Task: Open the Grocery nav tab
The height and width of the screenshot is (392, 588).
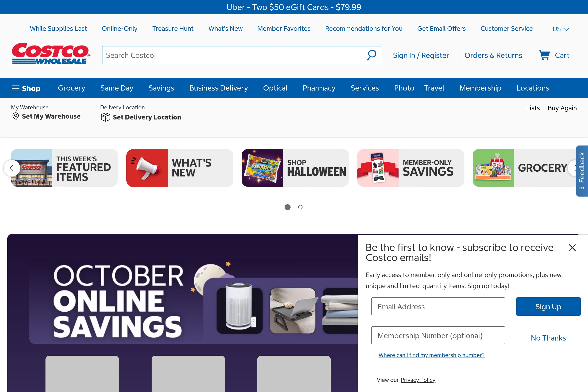Action: pos(71,88)
